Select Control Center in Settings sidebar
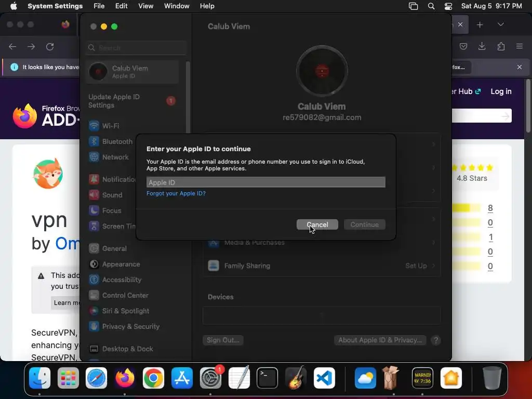Screen dimensions: 532x399 pyautogui.click(x=132, y=296)
